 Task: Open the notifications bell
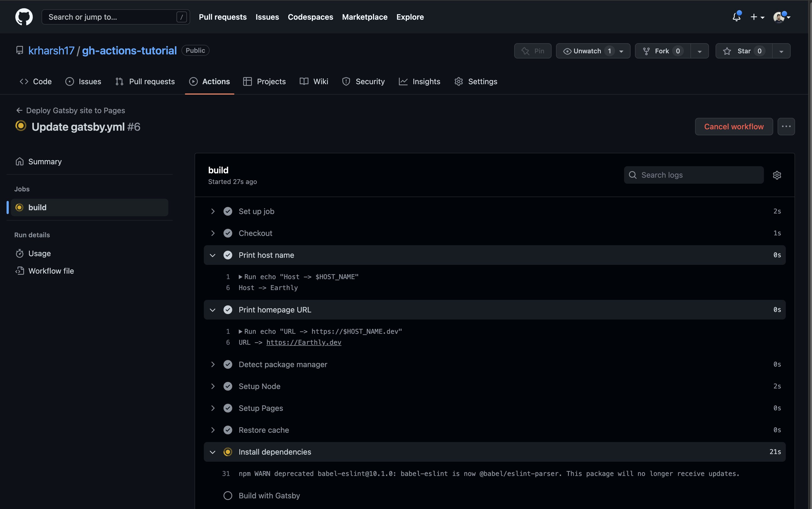pyautogui.click(x=736, y=17)
